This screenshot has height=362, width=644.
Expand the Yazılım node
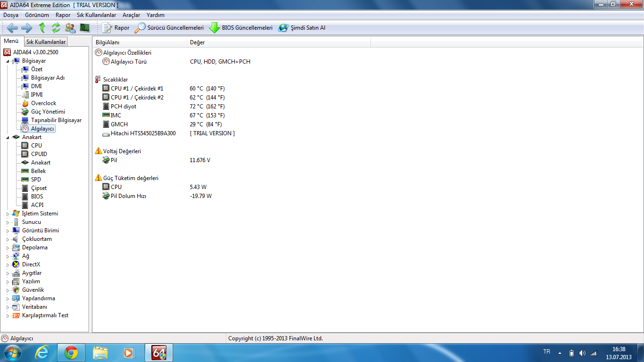point(8,281)
